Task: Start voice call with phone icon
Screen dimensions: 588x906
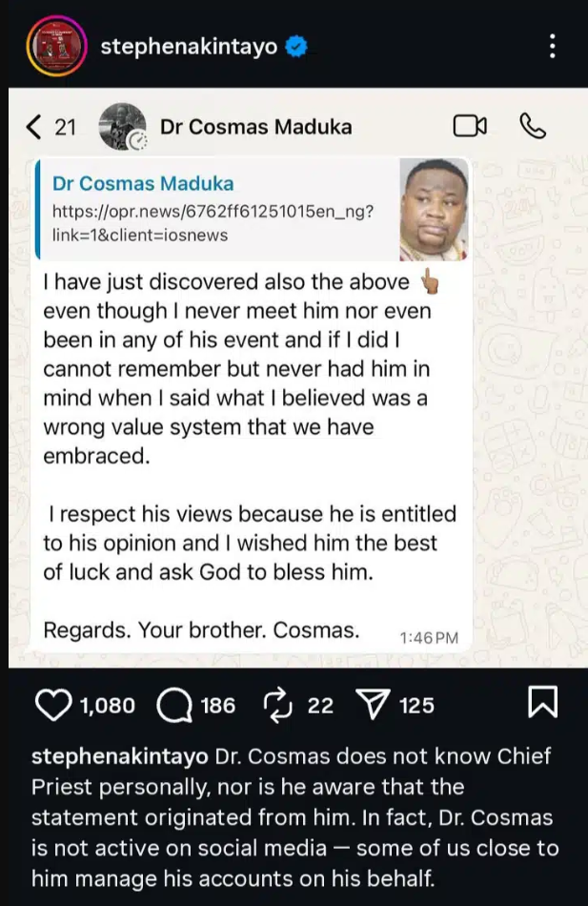Action: click(532, 127)
